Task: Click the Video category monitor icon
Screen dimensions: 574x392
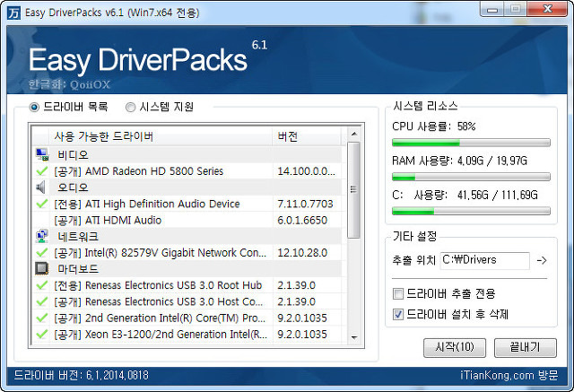Action: (42, 154)
